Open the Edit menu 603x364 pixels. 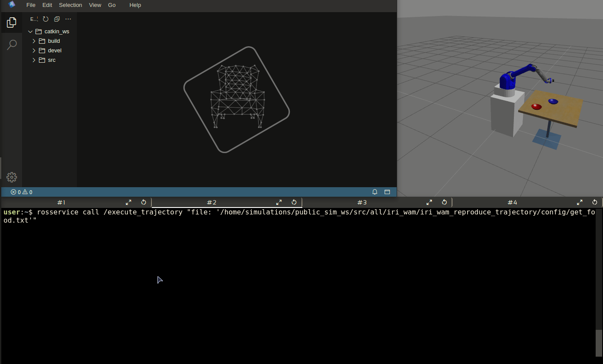[47, 5]
